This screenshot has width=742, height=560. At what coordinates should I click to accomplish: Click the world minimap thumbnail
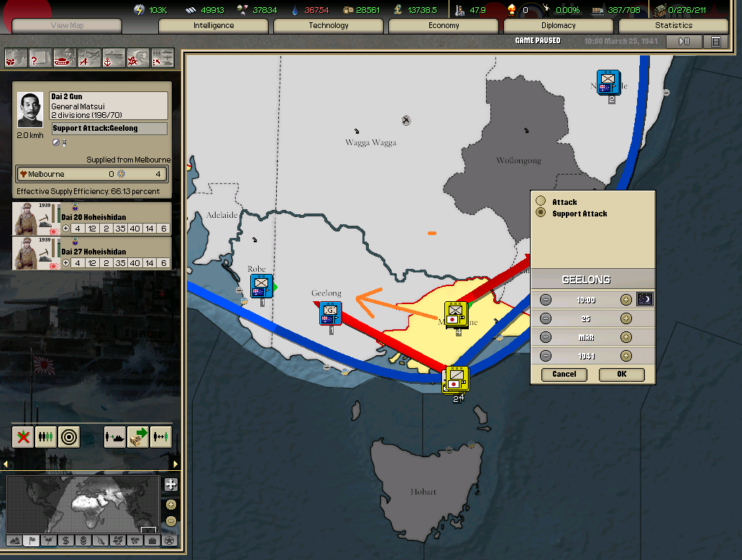click(x=83, y=505)
